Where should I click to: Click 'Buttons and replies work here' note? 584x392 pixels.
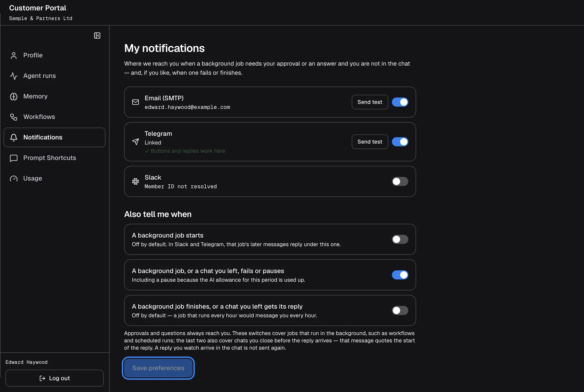click(x=185, y=151)
